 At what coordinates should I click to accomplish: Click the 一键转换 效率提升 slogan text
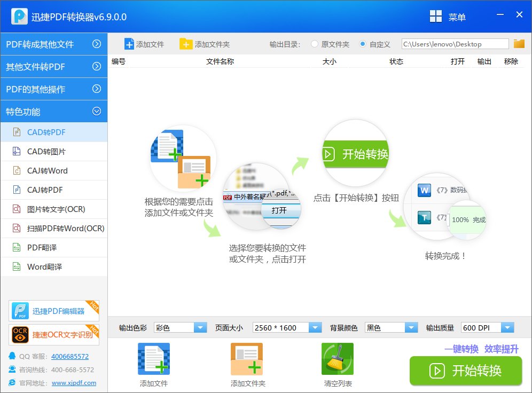click(481, 349)
